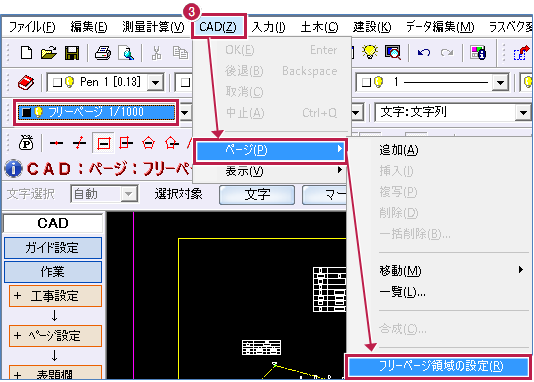Toggle checkbox beside line type 1
534x382 pixels.
coord(366,82)
